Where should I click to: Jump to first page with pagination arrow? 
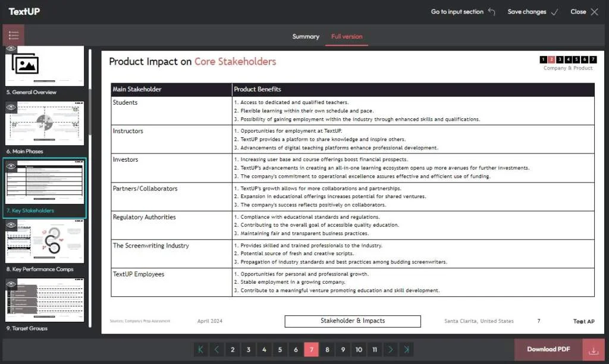(201, 350)
